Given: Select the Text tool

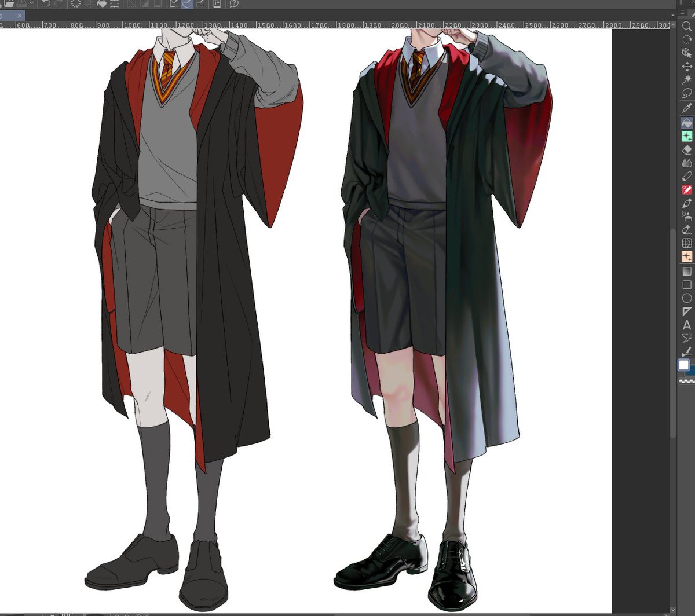Looking at the screenshot, I should 687,325.
